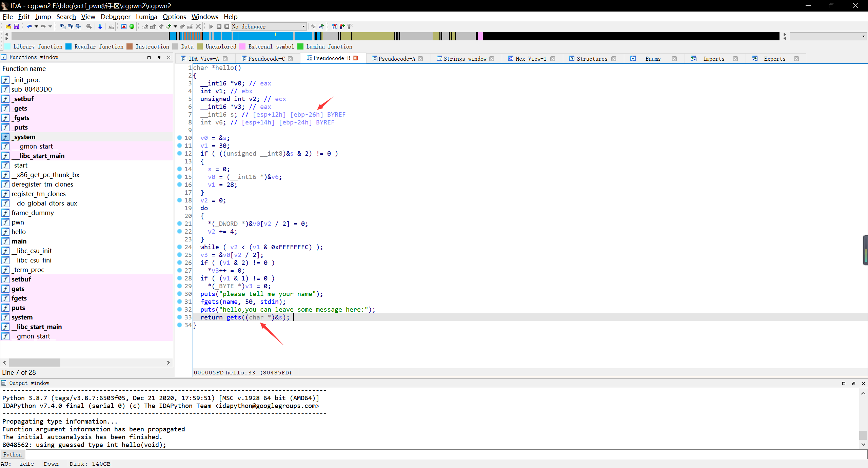Click the Pause process icon

click(219, 26)
